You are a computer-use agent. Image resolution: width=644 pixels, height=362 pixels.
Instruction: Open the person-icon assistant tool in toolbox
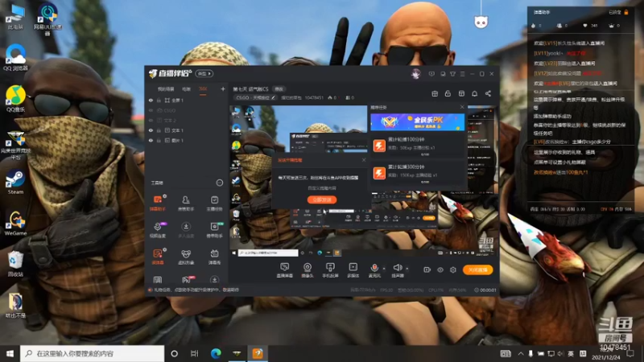tap(186, 203)
